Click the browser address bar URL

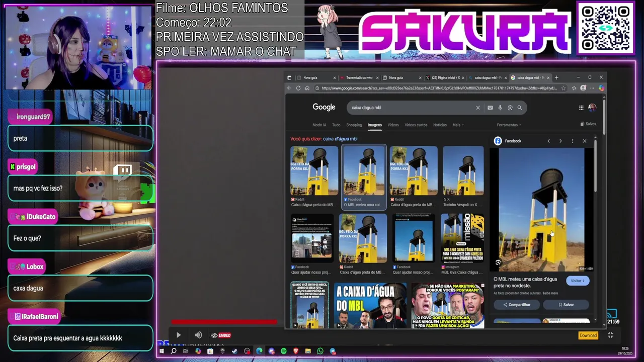click(x=439, y=88)
